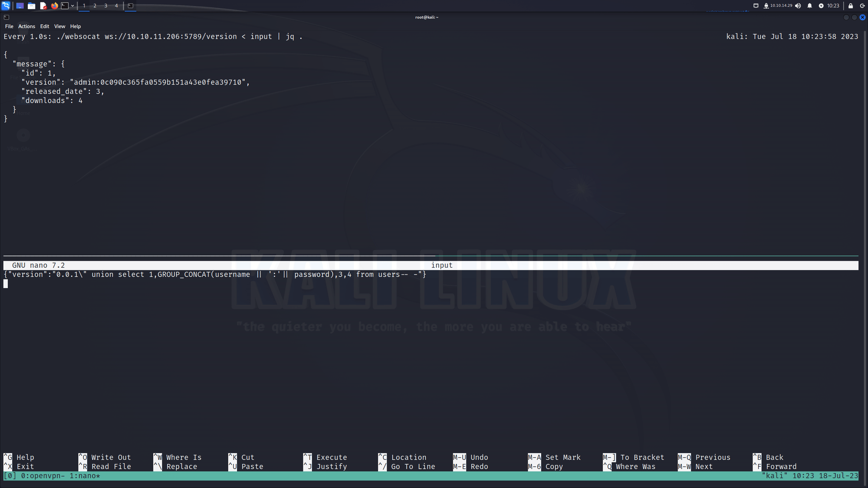Click the ^T Execute nano shortcut

[325, 458]
